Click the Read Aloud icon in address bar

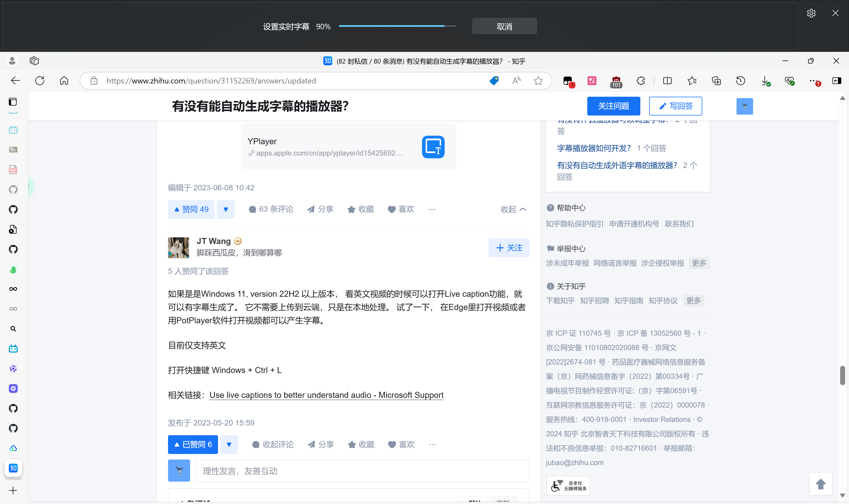(516, 81)
